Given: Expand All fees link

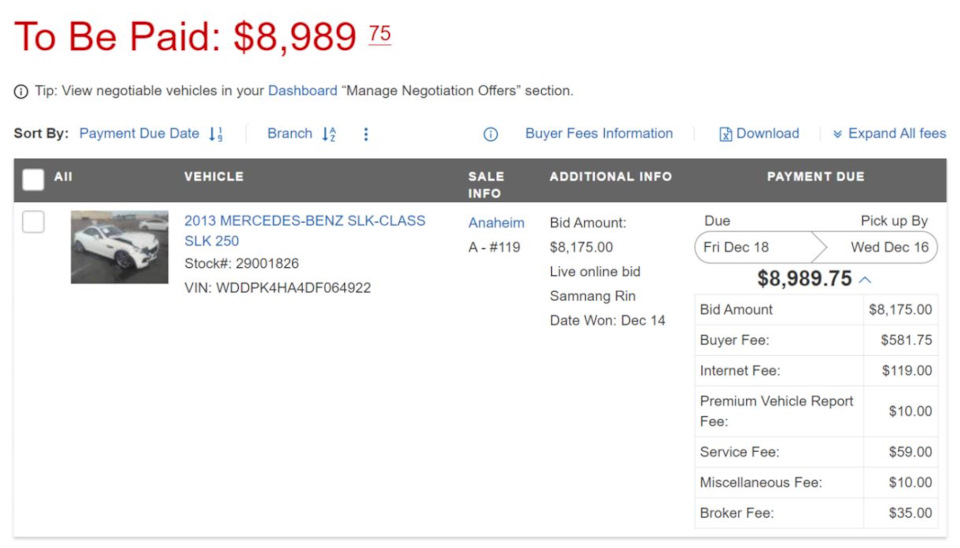Looking at the screenshot, I should (x=897, y=133).
